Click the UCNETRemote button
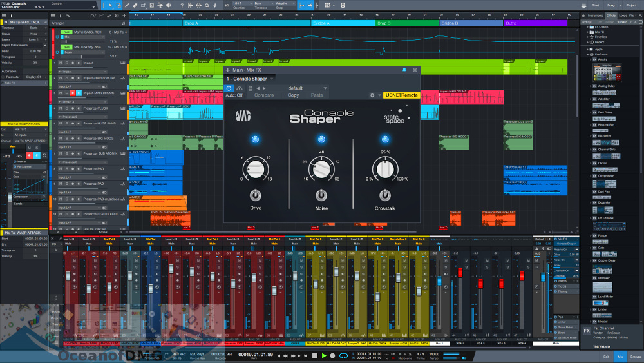Screen dimensions: 644x363 coord(401,95)
